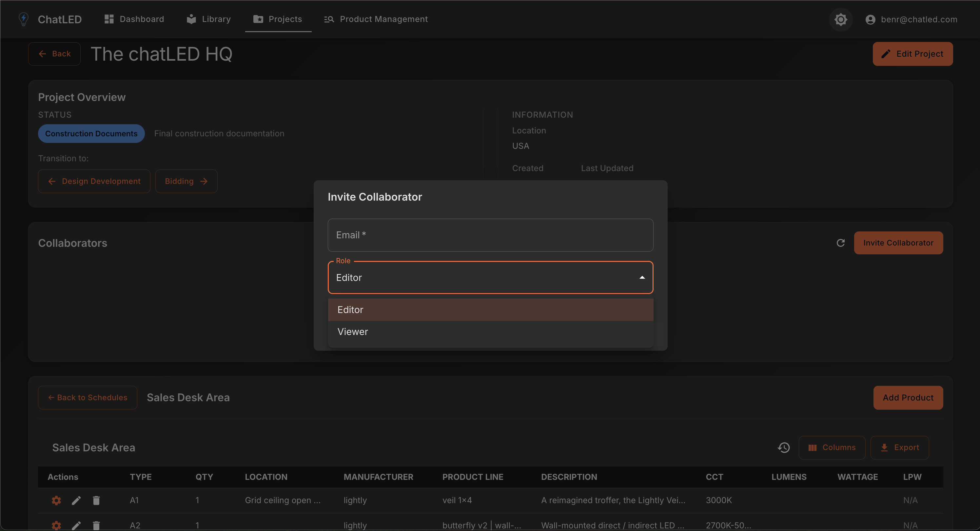This screenshot has height=531, width=980.
Task: Open the user account icon
Action: 870,19
